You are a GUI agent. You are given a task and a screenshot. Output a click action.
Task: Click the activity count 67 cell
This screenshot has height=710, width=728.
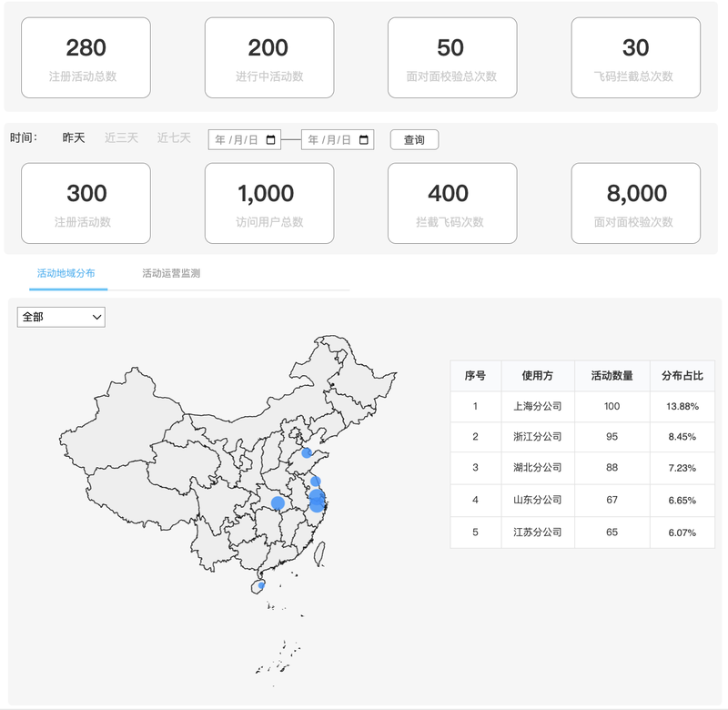(x=612, y=500)
